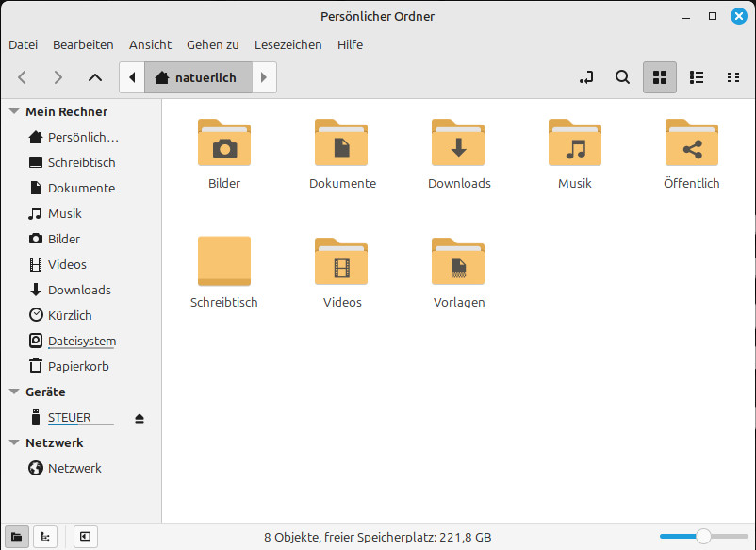Open the Hilfe menu
Image resolution: width=756 pixels, height=550 pixels.
coord(350,45)
